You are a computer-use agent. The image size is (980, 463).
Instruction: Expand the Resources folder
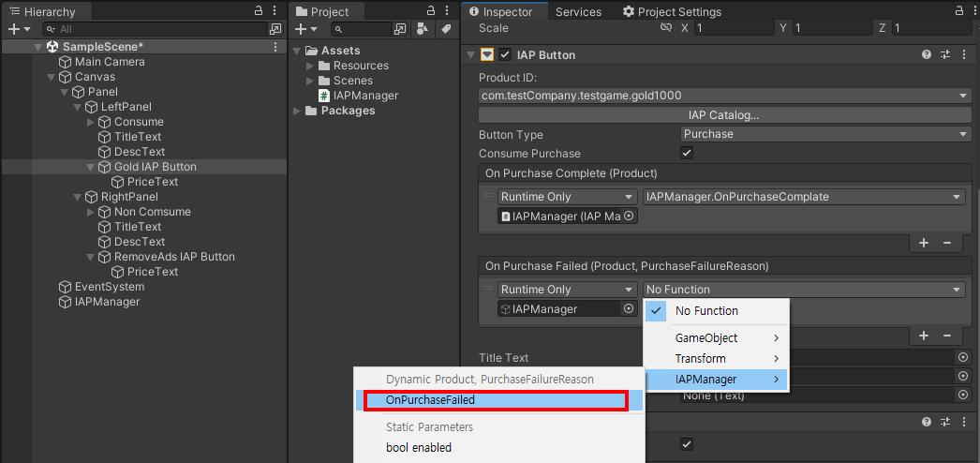tap(309, 66)
